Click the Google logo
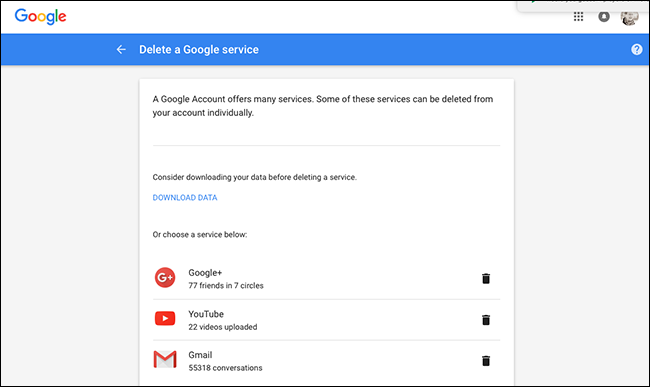650x387 pixels. pos(40,17)
